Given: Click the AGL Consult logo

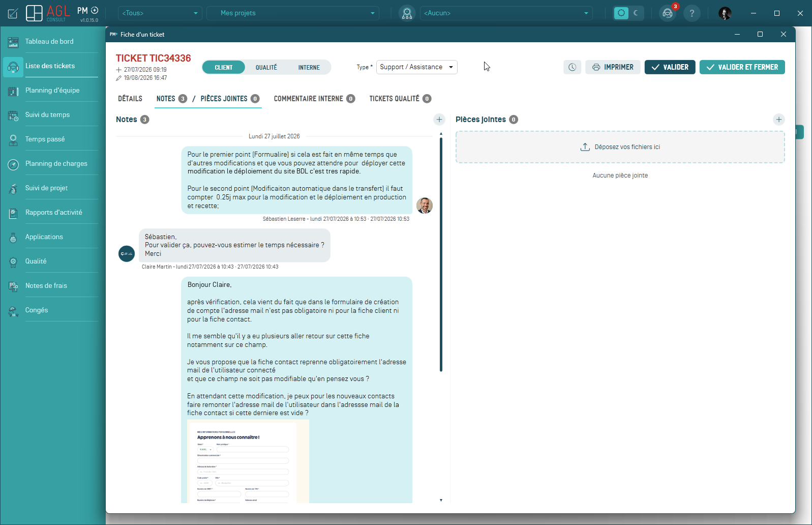Looking at the screenshot, I should pyautogui.click(x=48, y=13).
